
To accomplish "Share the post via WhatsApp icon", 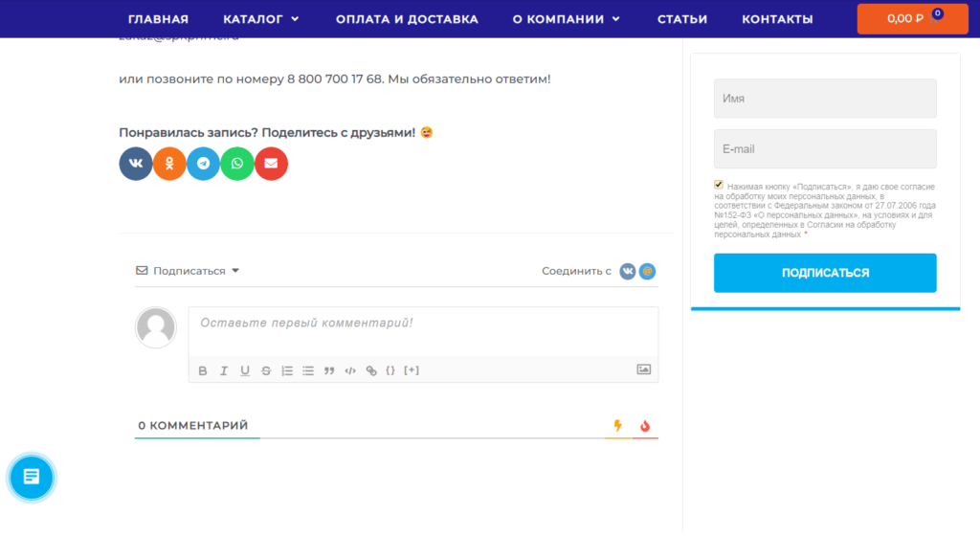I will coord(237,164).
